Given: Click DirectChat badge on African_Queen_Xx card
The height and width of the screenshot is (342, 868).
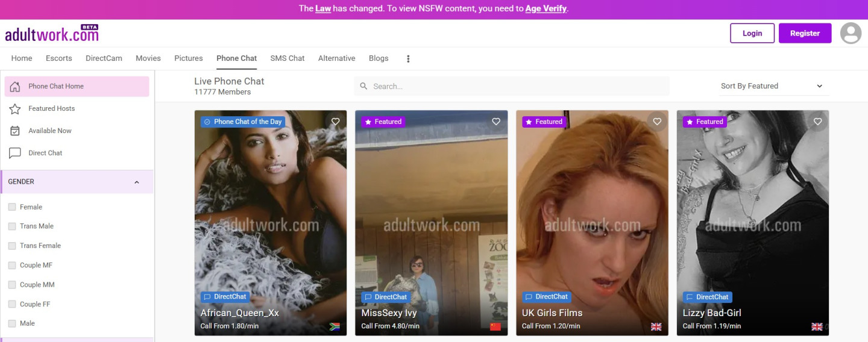Looking at the screenshot, I should click(x=225, y=297).
